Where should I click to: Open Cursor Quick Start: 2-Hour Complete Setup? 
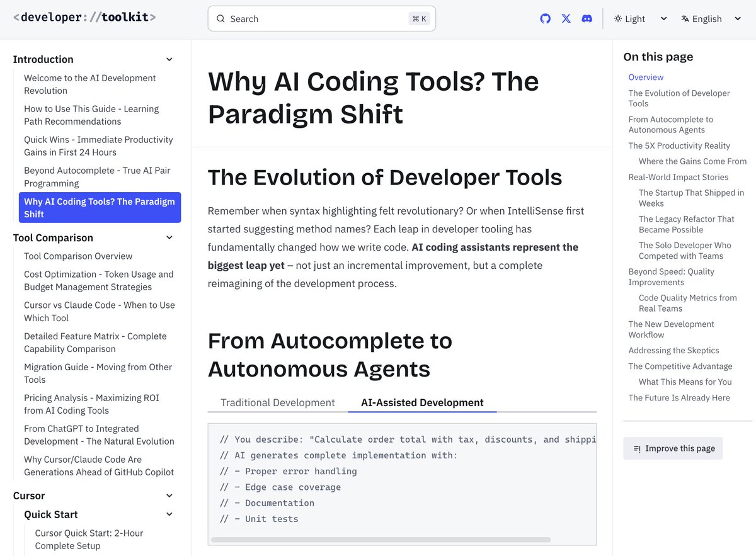point(89,540)
